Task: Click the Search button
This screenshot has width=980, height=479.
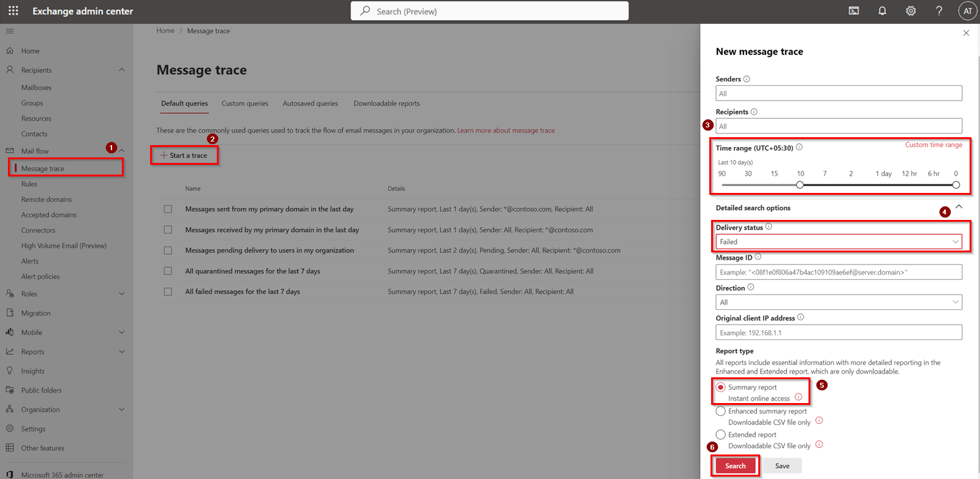Action: 735,466
